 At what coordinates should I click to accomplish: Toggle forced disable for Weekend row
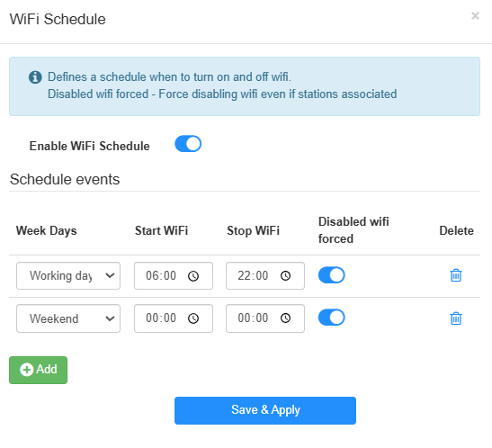[331, 318]
